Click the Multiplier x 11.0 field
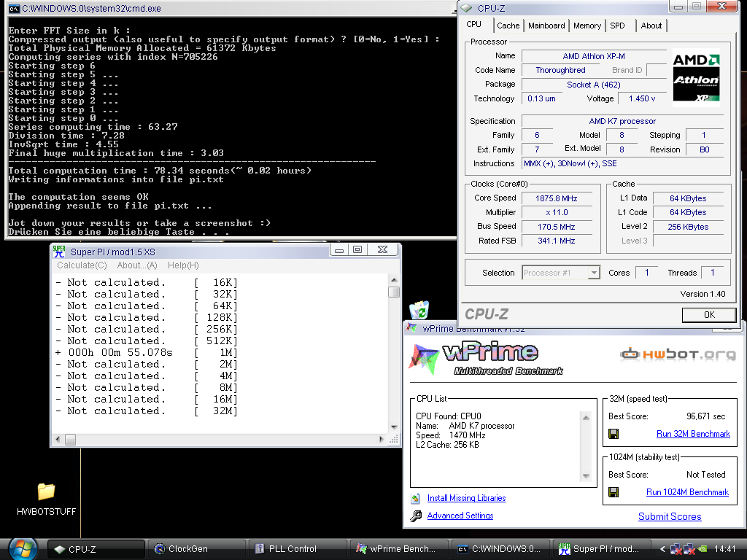The width and height of the screenshot is (747, 560). pos(557,212)
